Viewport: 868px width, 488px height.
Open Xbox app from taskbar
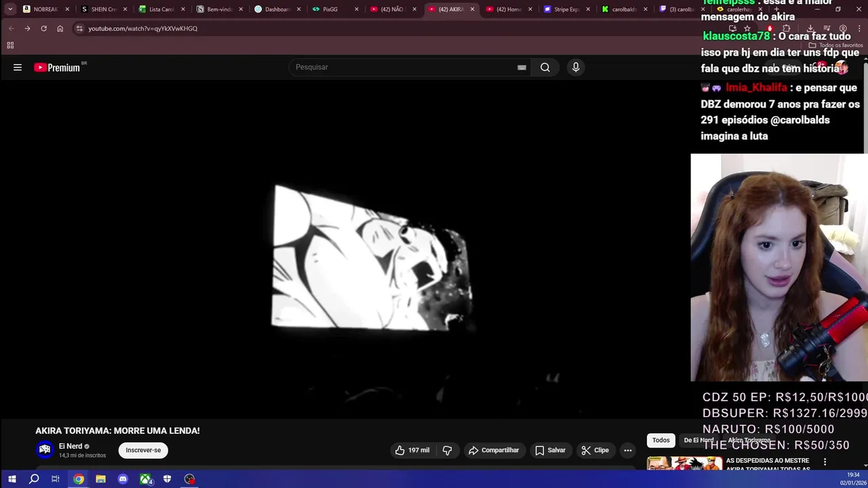[x=145, y=479]
